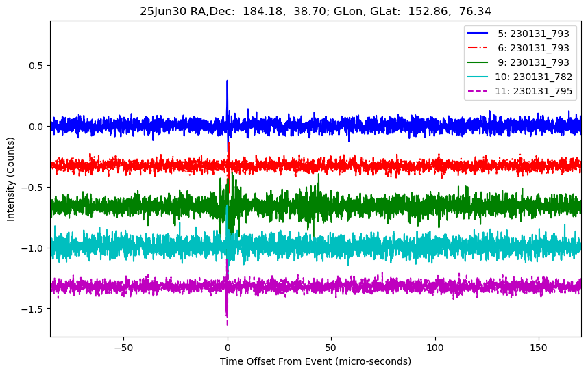Image resolution: width=588 pixels, height=373 pixels.
Task: Click the 'Intensity (Counts)' y-axis label
Action: click(x=10, y=179)
